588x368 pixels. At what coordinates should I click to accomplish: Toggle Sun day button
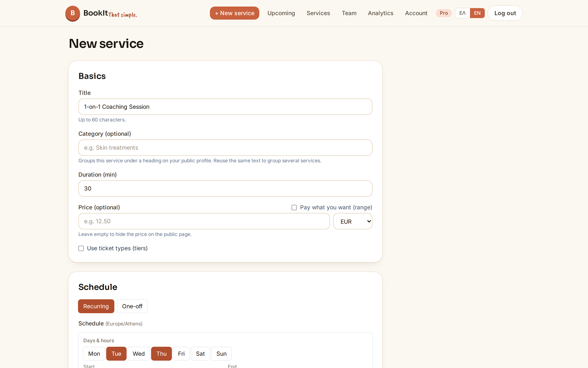[x=222, y=354]
